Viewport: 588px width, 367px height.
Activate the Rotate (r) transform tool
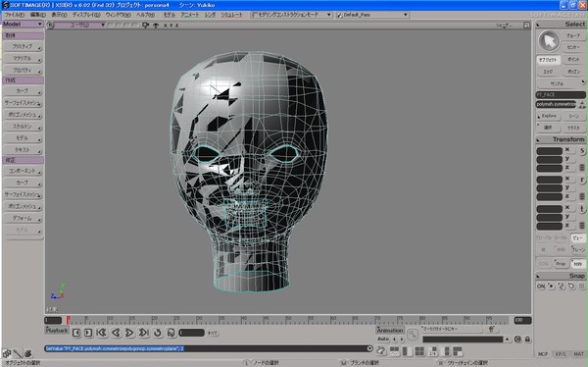tap(582, 181)
